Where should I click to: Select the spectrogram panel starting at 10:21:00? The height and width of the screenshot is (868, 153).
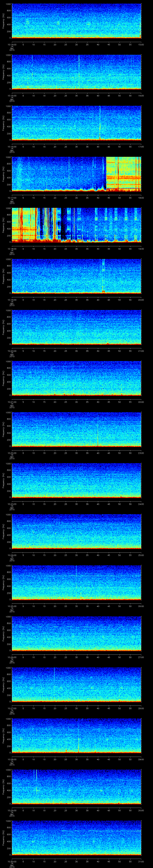point(76,378)
